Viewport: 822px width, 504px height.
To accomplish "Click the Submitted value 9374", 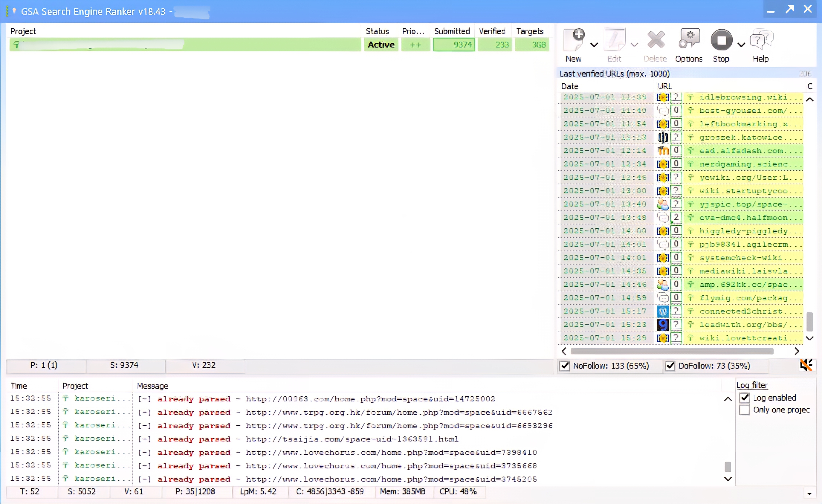I will tap(454, 44).
